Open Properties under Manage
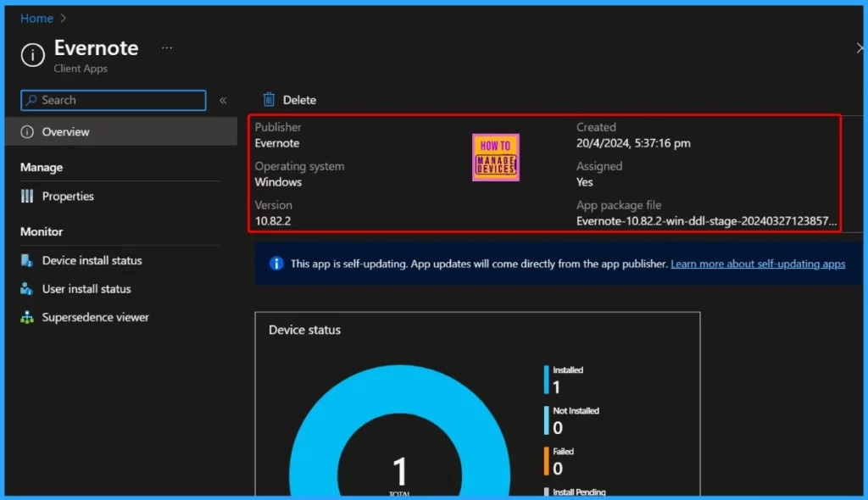The width and height of the screenshot is (868, 500). point(68,196)
